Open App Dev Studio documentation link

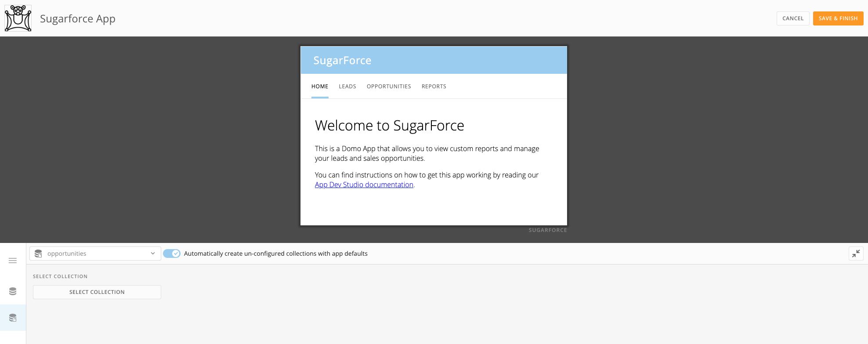364,185
